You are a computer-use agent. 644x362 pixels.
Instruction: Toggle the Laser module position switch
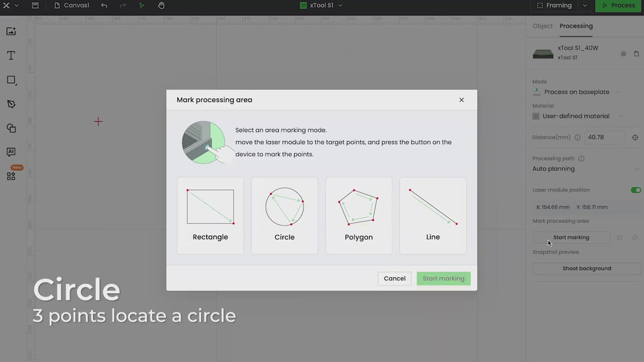point(635,190)
